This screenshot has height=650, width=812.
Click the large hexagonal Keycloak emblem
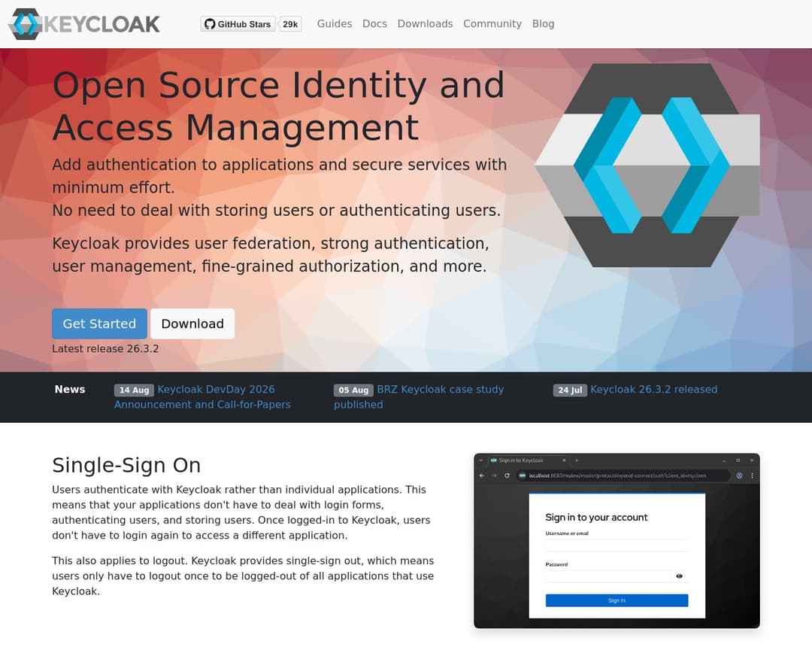pyautogui.click(x=647, y=166)
